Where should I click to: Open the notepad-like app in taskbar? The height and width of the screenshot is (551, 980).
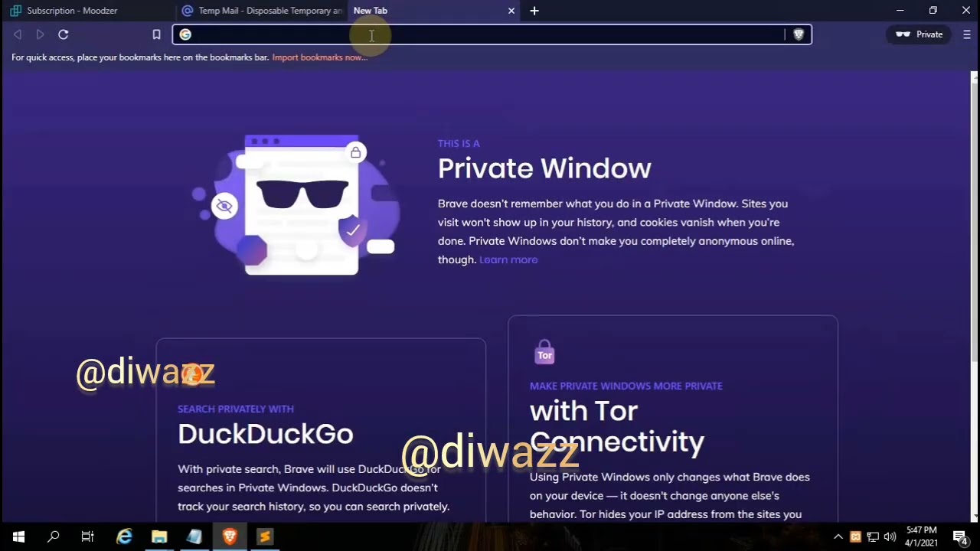coord(194,536)
